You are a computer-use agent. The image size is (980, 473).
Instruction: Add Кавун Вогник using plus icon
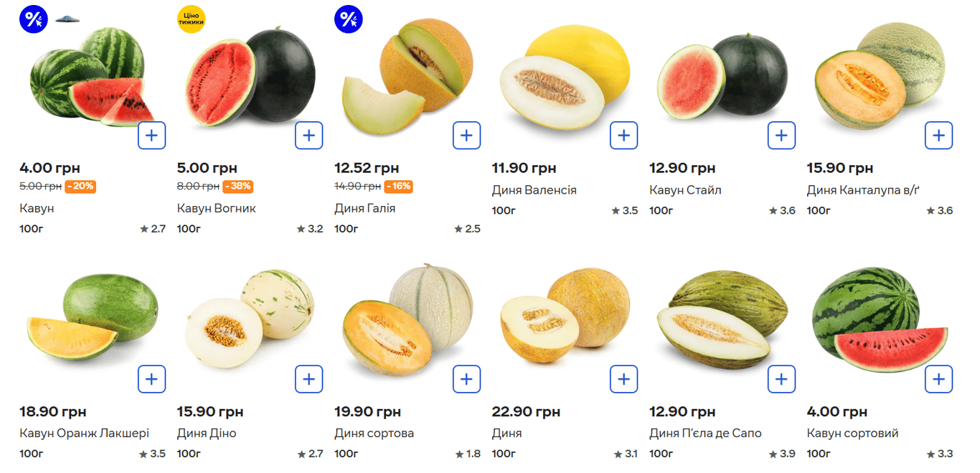pyautogui.click(x=309, y=136)
